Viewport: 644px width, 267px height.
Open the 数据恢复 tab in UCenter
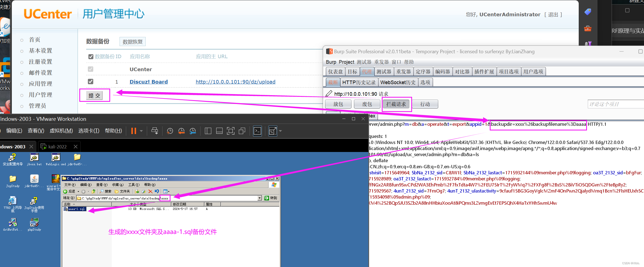click(x=133, y=42)
